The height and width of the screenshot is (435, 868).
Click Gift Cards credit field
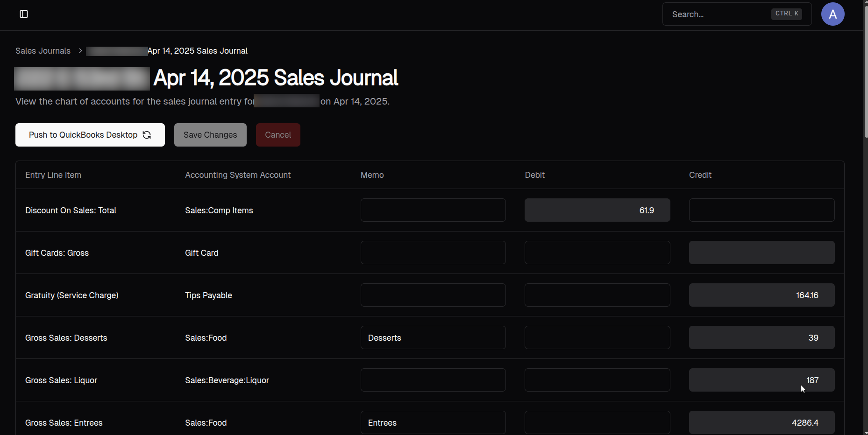pyautogui.click(x=761, y=253)
